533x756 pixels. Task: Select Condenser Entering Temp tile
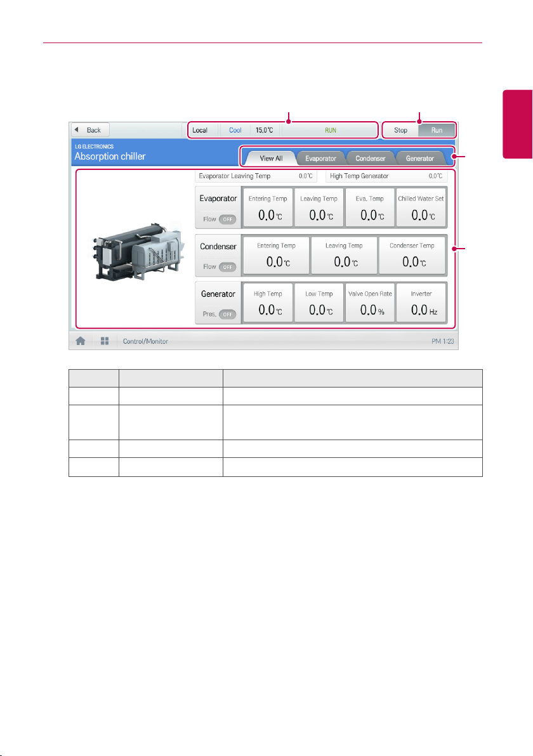[x=277, y=255]
